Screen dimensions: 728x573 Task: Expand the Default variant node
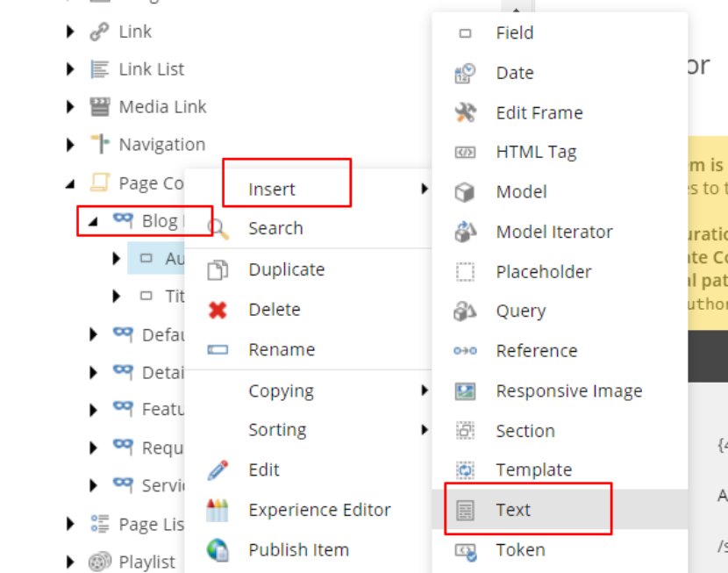[x=93, y=334]
